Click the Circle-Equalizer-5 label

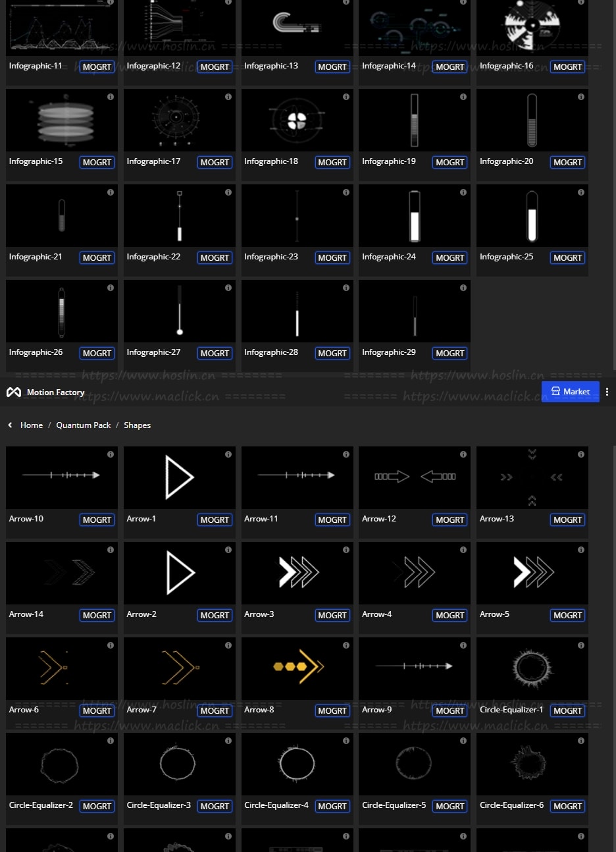coord(394,805)
